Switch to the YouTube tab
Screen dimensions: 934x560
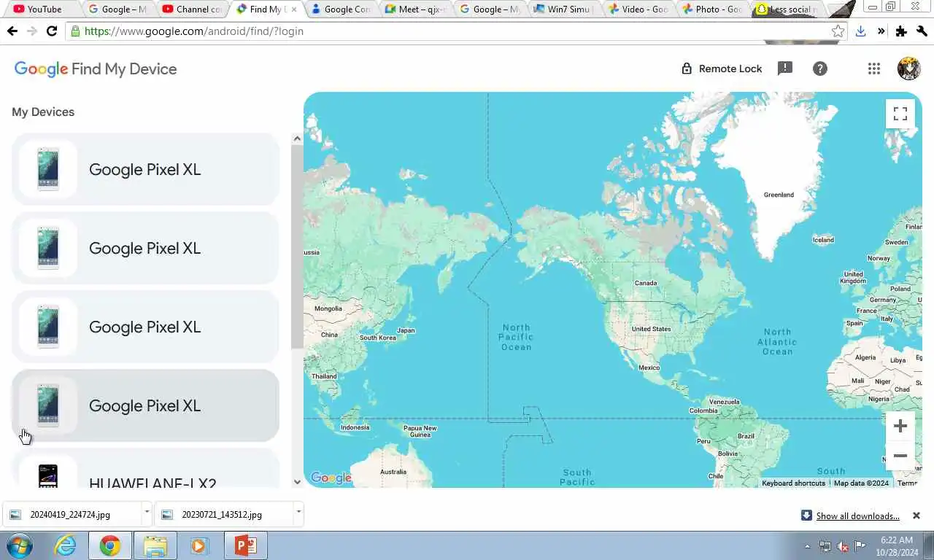42,9
